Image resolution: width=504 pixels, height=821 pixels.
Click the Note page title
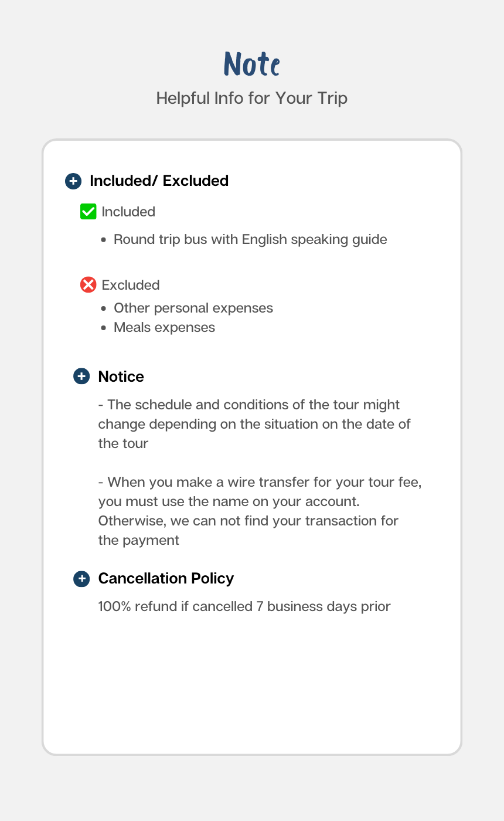pyautogui.click(x=252, y=64)
